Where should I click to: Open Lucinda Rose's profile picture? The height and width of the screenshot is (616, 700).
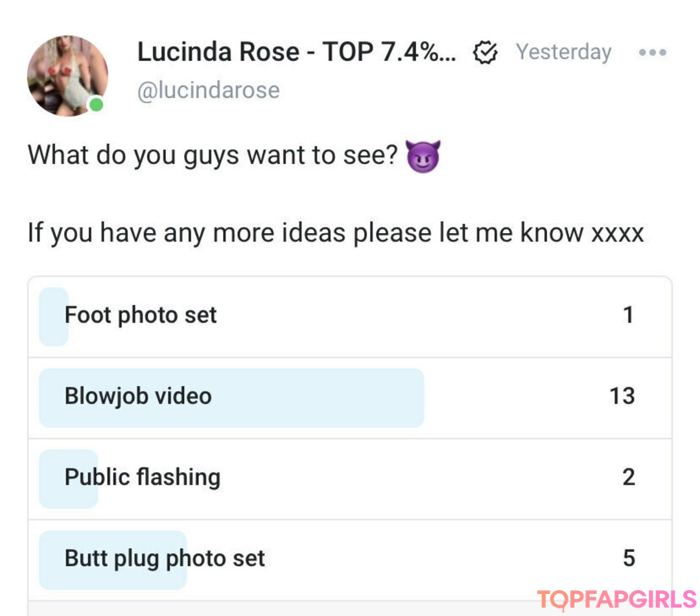(67, 76)
